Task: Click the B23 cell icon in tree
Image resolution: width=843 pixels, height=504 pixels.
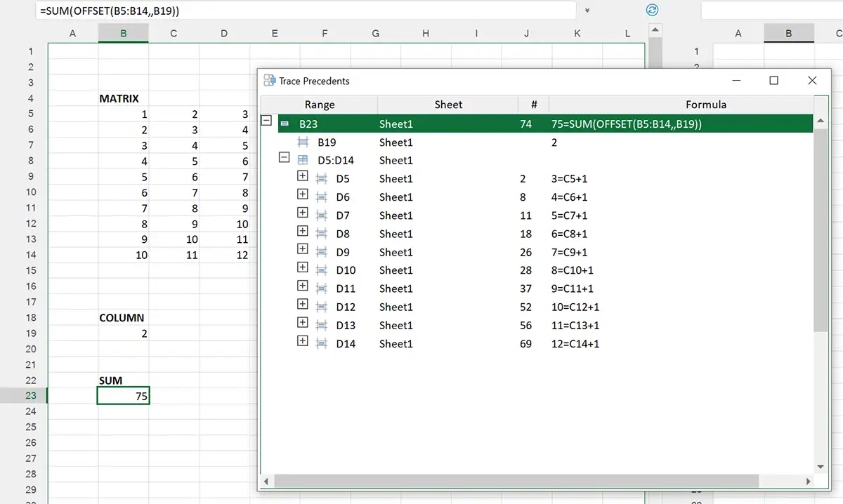Action: 285,124
